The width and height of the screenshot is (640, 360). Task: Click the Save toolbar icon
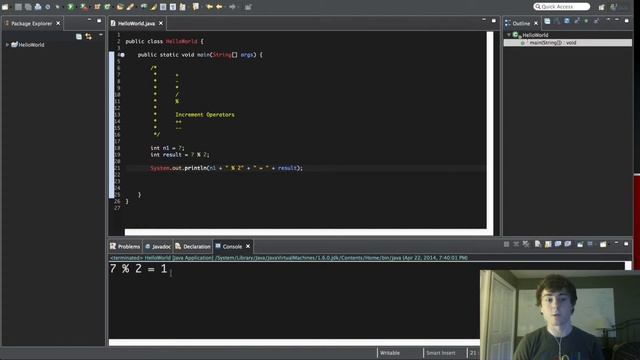pyautogui.click(x=18, y=7)
